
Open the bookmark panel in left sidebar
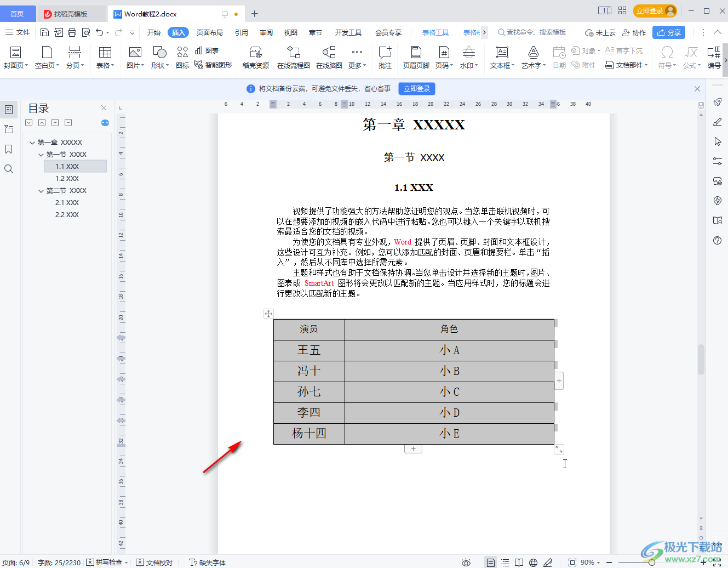9,149
